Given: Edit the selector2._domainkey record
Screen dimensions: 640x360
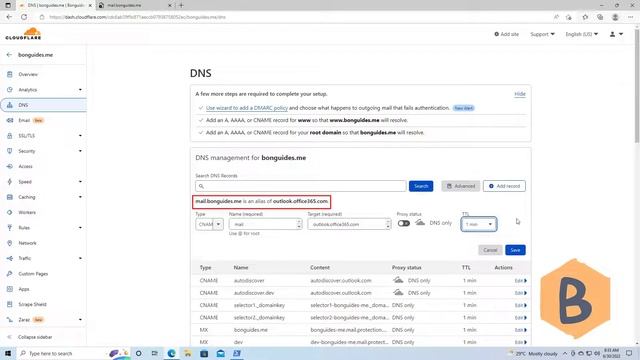Looking at the screenshot, I should point(520,318).
